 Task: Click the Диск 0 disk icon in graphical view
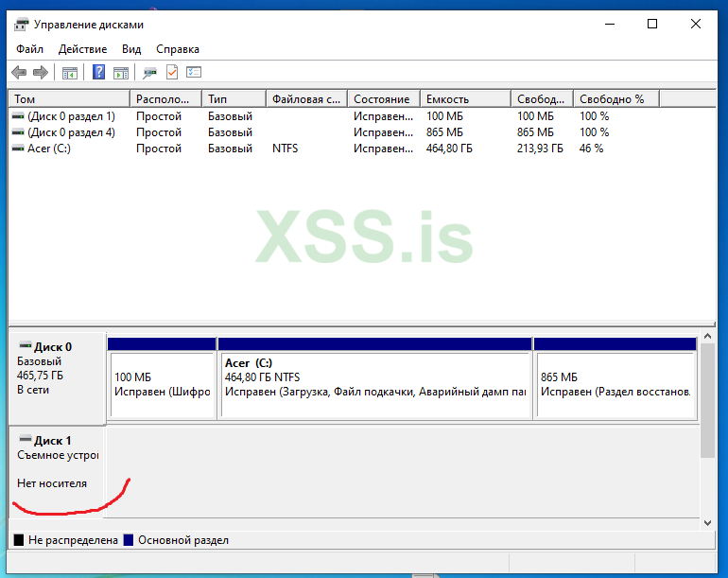26,345
